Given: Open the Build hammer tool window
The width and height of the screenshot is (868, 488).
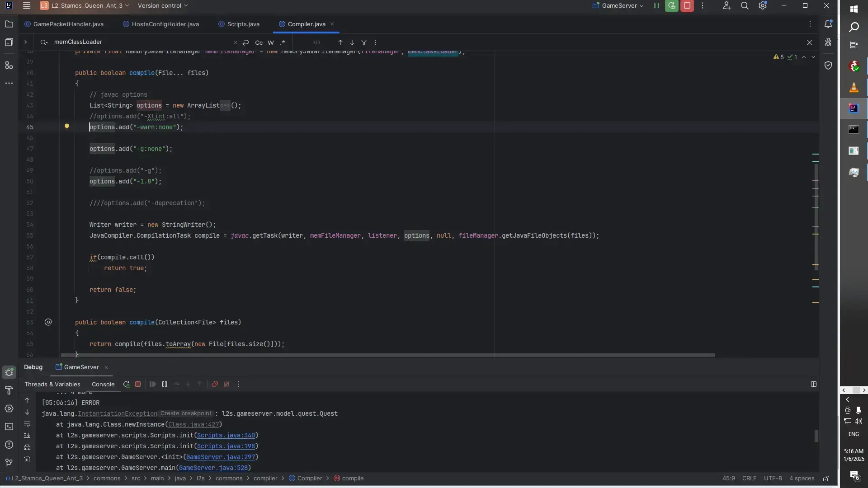Looking at the screenshot, I should point(9,390).
